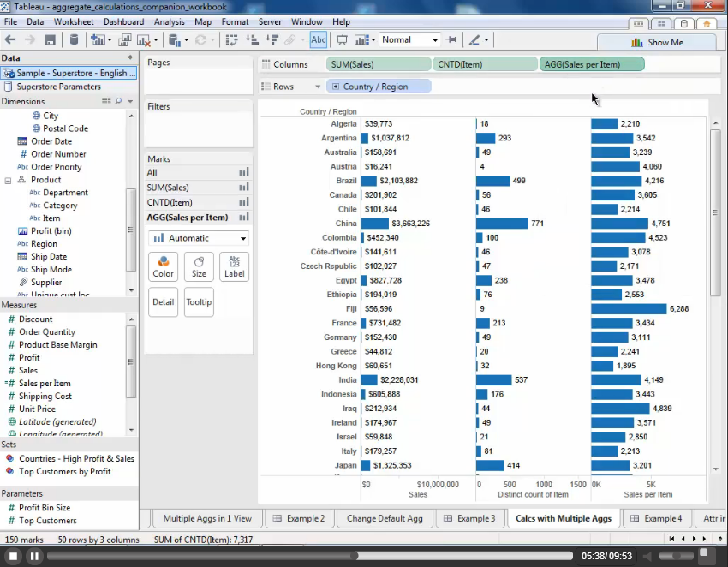This screenshot has height=567, width=728.
Task: Toggle mark labels with Abc button
Action: tap(319, 39)
